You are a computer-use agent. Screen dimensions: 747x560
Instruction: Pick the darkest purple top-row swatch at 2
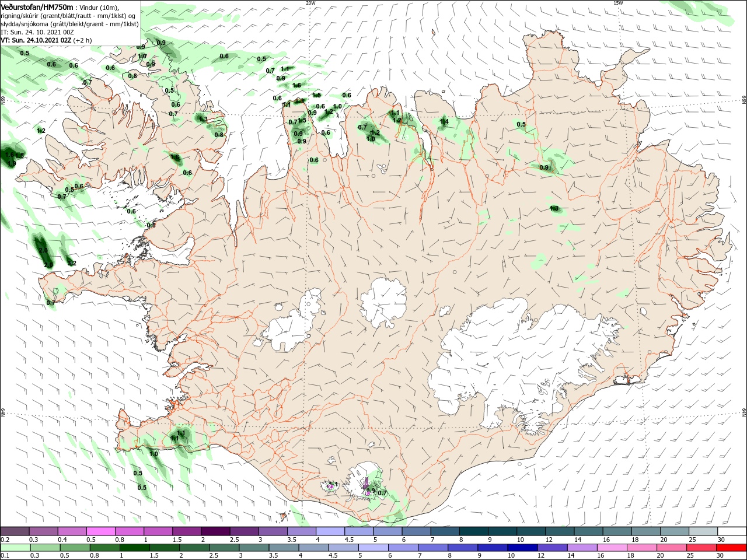click(216, 531)
